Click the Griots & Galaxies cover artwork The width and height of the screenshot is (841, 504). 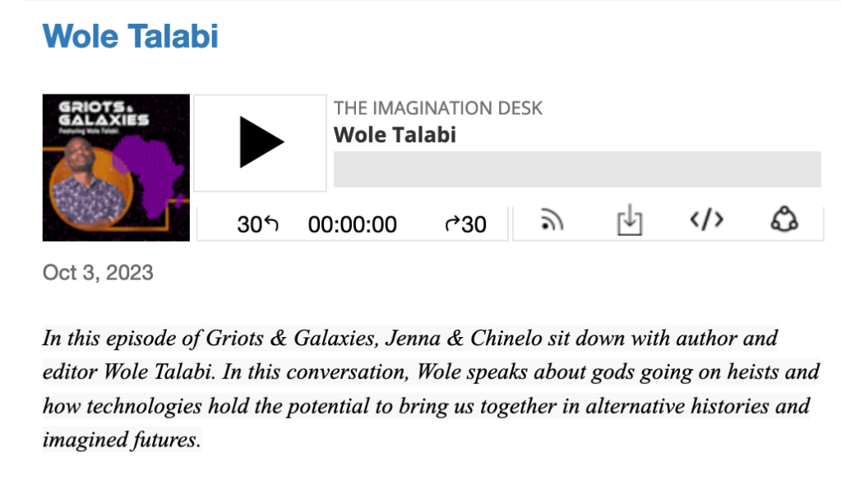(116, 168)
